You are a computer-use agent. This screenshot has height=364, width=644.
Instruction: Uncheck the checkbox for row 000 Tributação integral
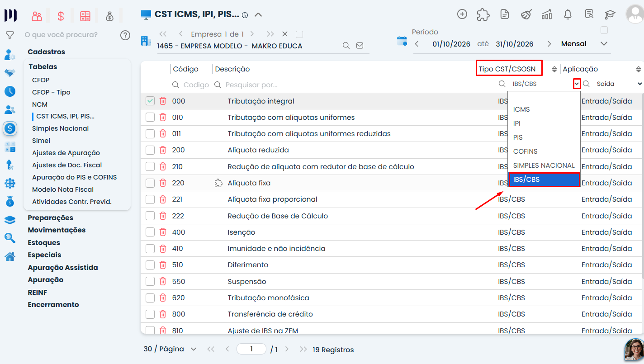click(x=150, y=101)
